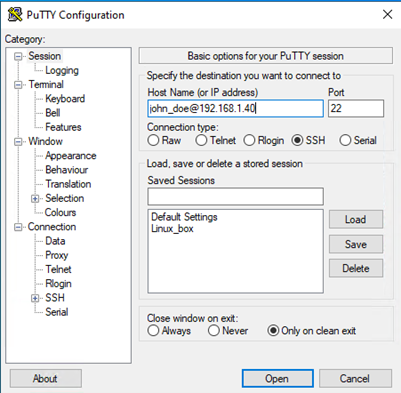Expand the SSH tree node
This screenshot has height=393, width=401.
(35, 298)
